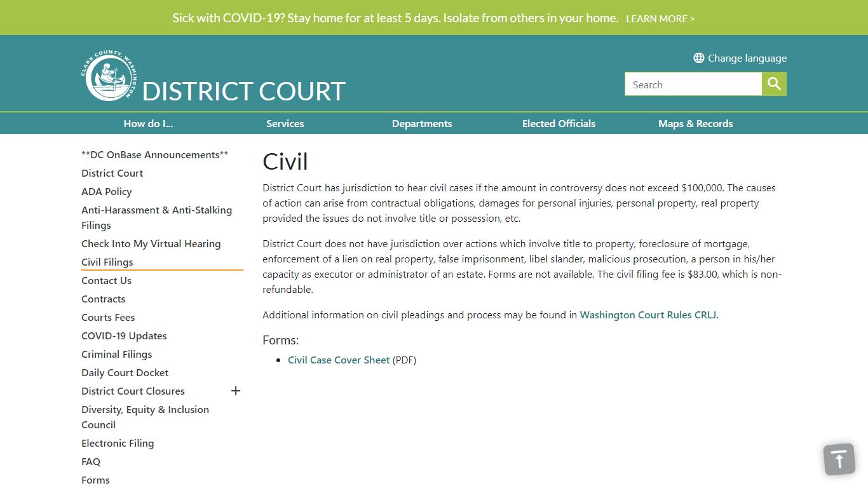Open Criminal Filings sidebar link

coord(116,355)
